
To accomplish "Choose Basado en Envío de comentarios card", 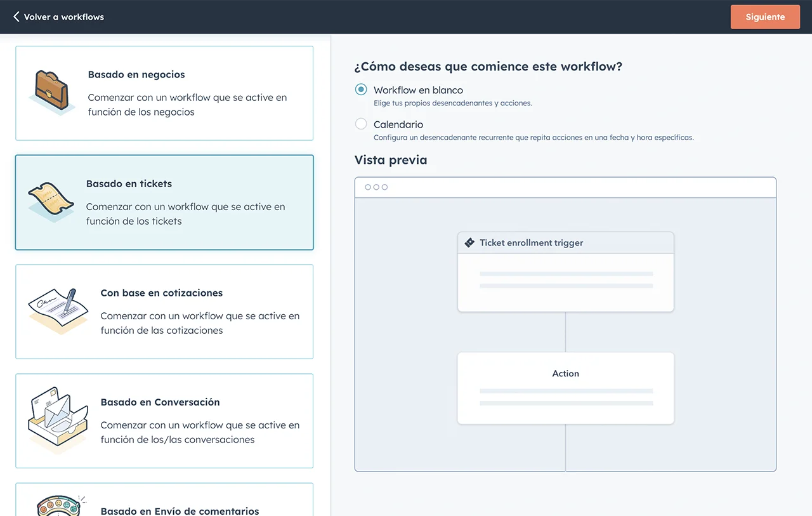I will (x=164, y=499).
